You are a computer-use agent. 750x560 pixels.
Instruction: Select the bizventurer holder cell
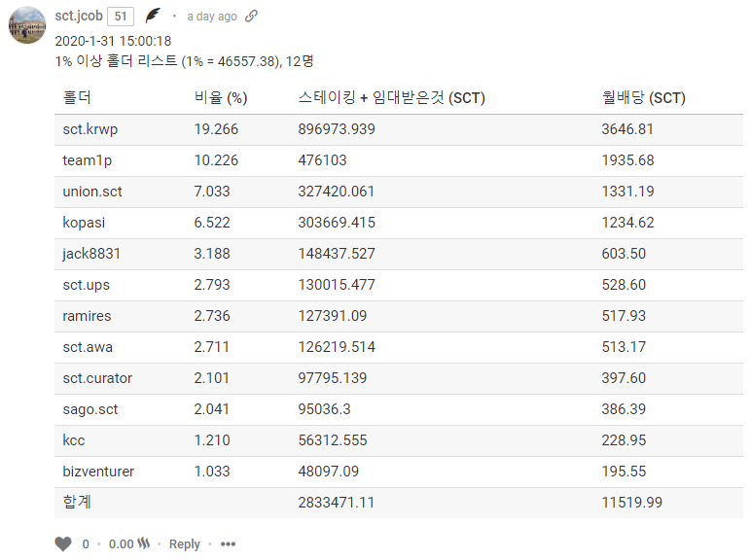tap(98, 472)
